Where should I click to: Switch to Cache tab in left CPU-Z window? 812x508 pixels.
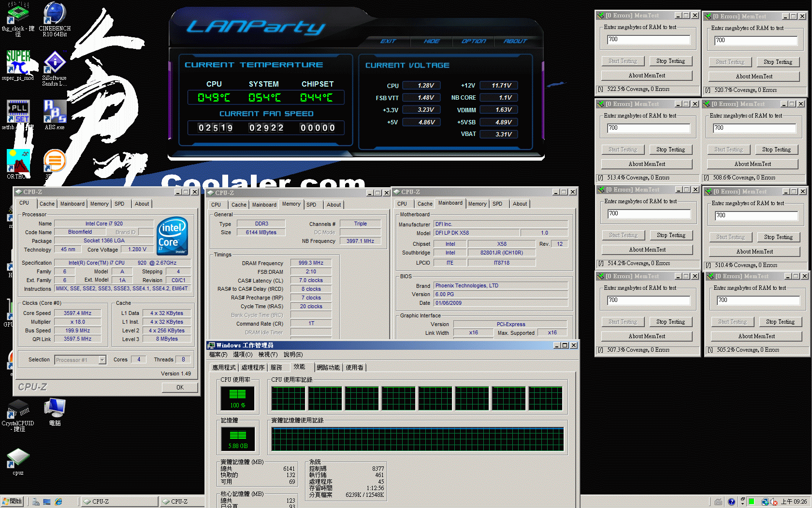point(47,204)
